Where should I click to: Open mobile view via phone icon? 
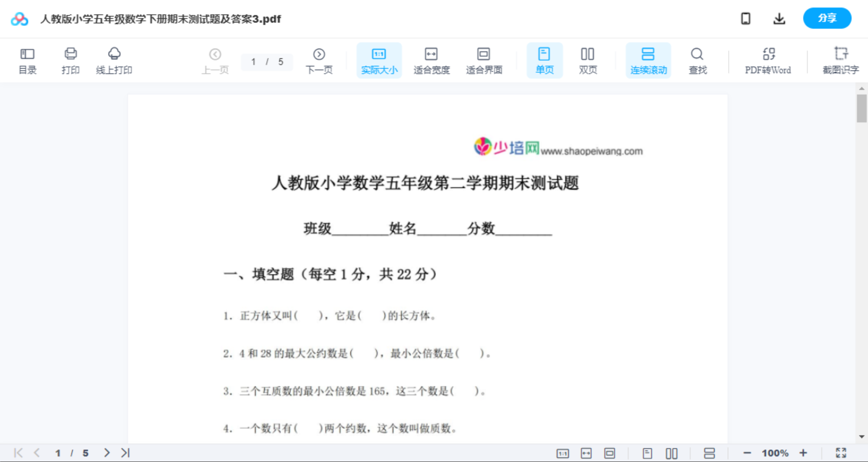tap(745, 18)
